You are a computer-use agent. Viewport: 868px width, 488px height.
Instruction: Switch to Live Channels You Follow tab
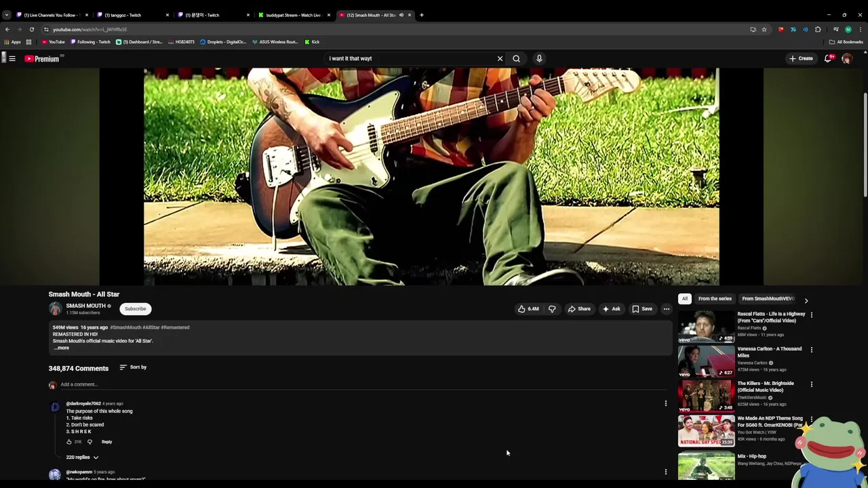click(x=53, y=15)
